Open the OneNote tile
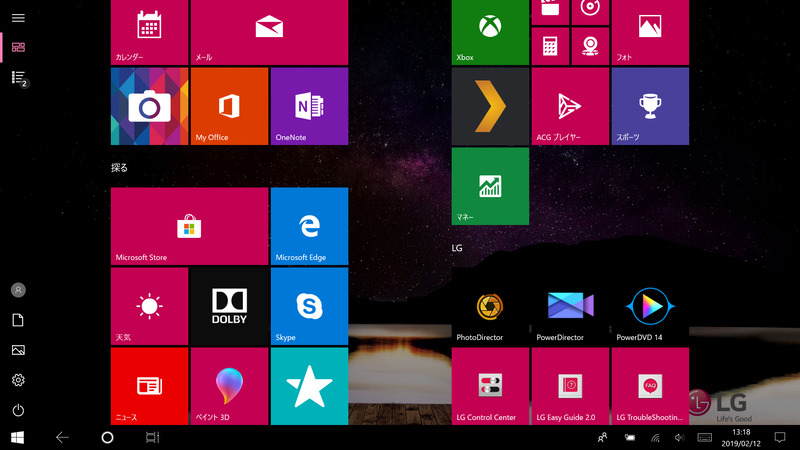The height and width of the screenshot is (450, 800). (310, 106)
